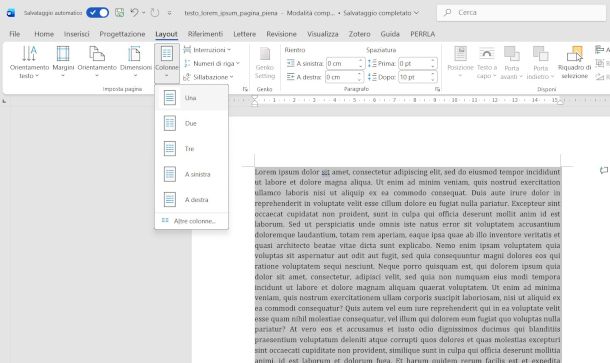Open the Paragrafo dialog launcher

[437, 89]
